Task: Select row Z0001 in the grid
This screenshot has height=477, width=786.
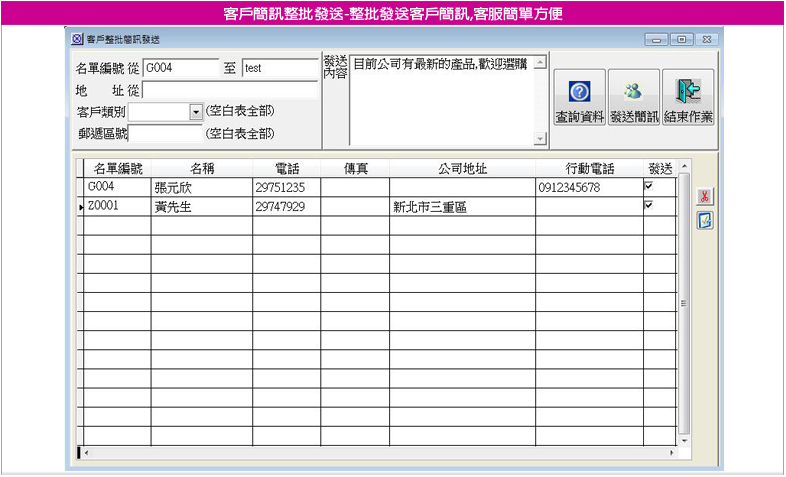Action: pyautogui.click(x=115, y=207)
